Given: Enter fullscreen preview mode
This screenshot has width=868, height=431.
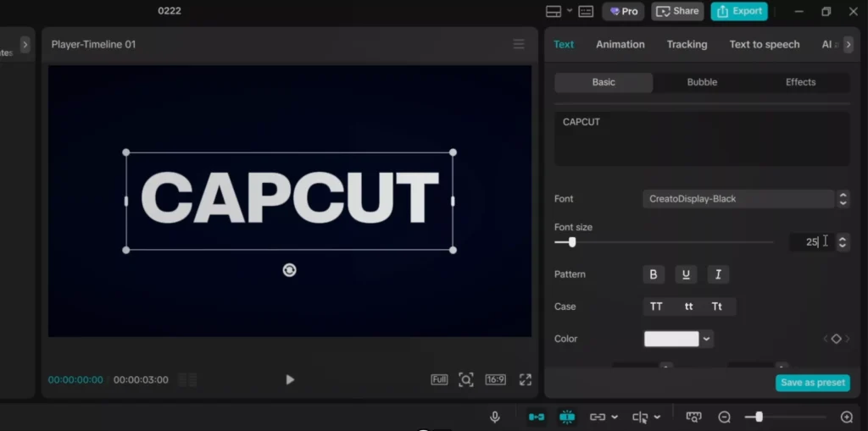Looking at the screenshot, I should (526, 379).
